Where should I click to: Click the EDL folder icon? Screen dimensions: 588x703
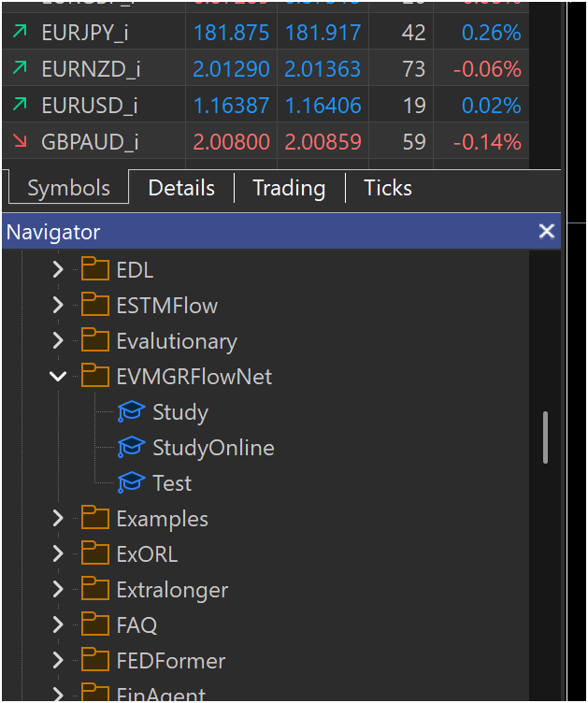(x=95, y=270)
